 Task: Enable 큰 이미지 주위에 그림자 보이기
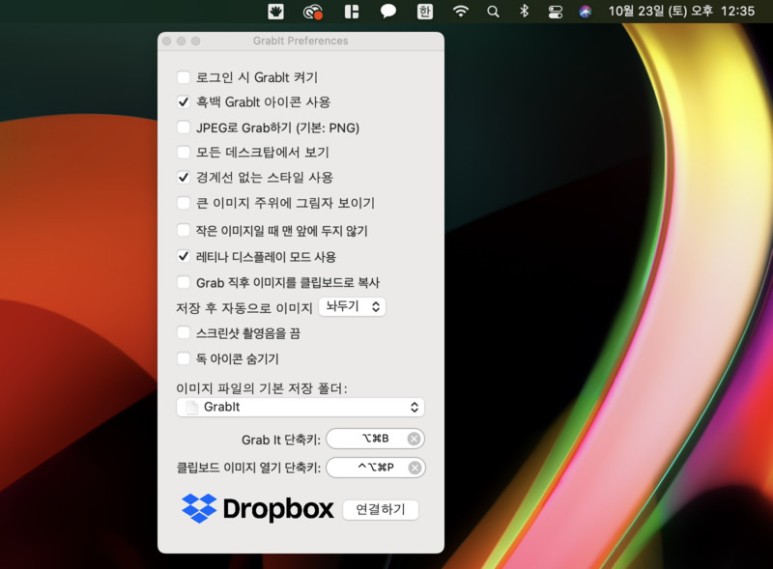(183, 203)
